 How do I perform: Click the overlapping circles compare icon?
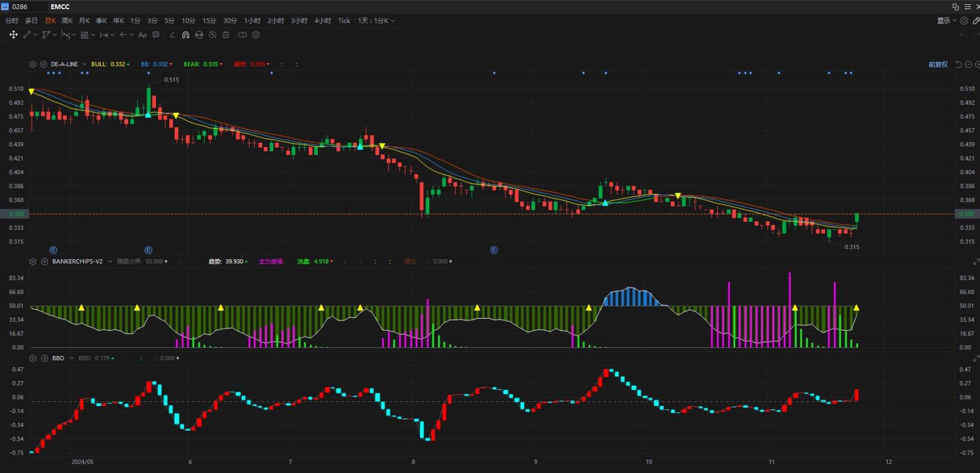(x=243, y=35)
